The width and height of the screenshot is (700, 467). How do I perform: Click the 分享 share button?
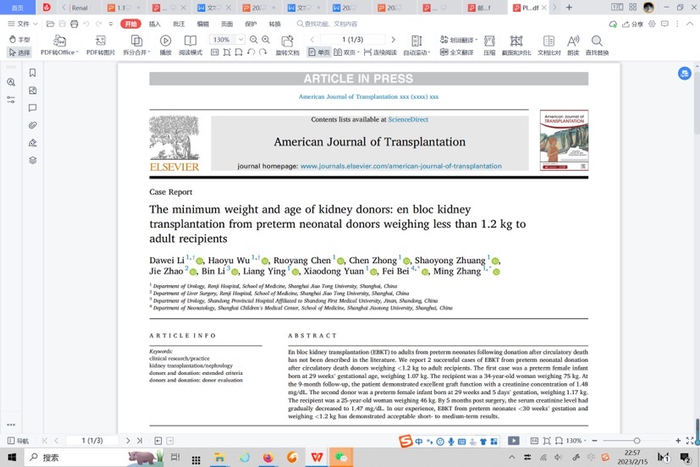[x=633, y=24]
